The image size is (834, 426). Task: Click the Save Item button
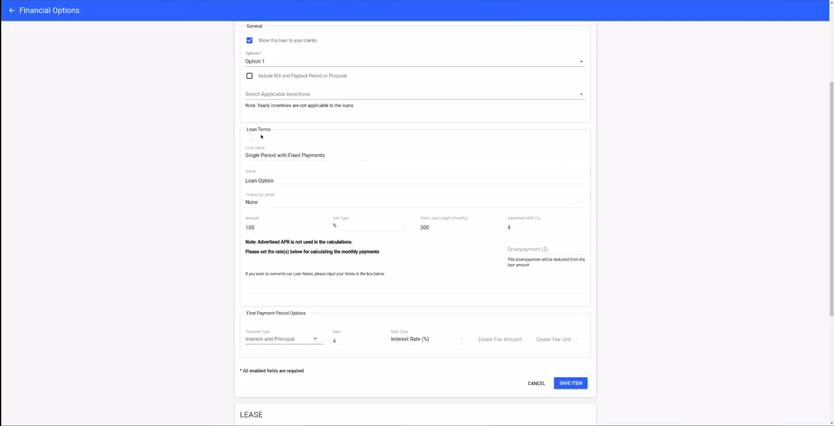point(570,383)
